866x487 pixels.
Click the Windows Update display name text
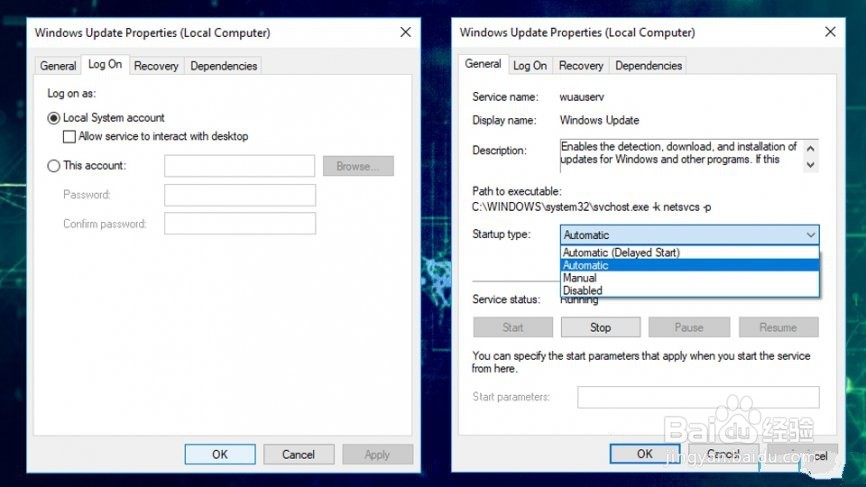tap(599, 120)
